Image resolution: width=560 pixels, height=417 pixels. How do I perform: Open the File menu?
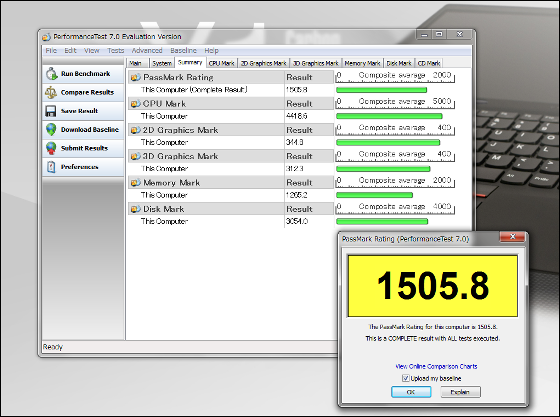point(51,50)
